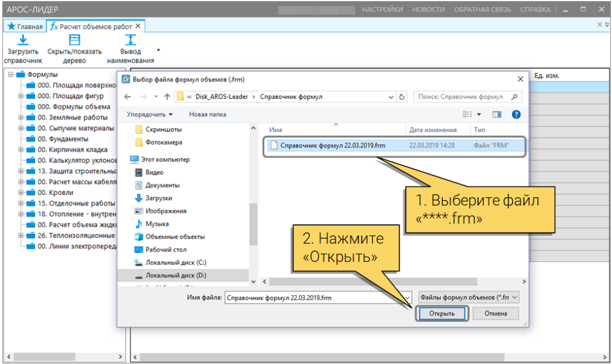Image resolution: width=612 pixels, height=364 pixels.
Task: Select Локальный диск (C:) in sidebar
Action: click(x=170, y=262)
